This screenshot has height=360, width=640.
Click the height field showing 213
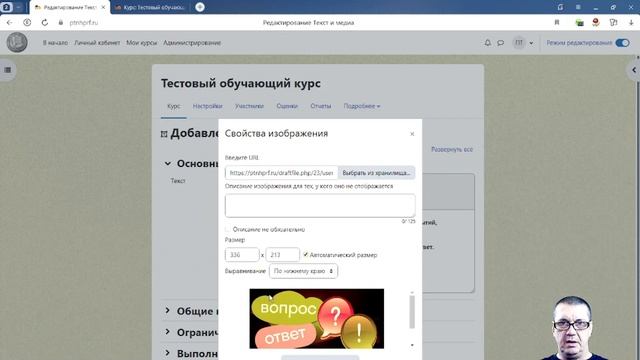pos(282,255)
